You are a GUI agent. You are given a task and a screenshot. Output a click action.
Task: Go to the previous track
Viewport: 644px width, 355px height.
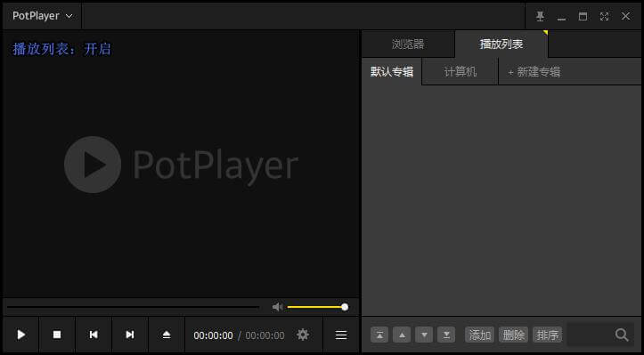point(94,335)
